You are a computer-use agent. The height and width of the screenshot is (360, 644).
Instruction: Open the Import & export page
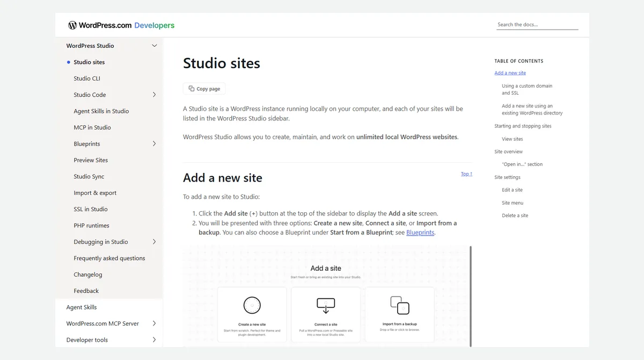click(x=95, y=193)
